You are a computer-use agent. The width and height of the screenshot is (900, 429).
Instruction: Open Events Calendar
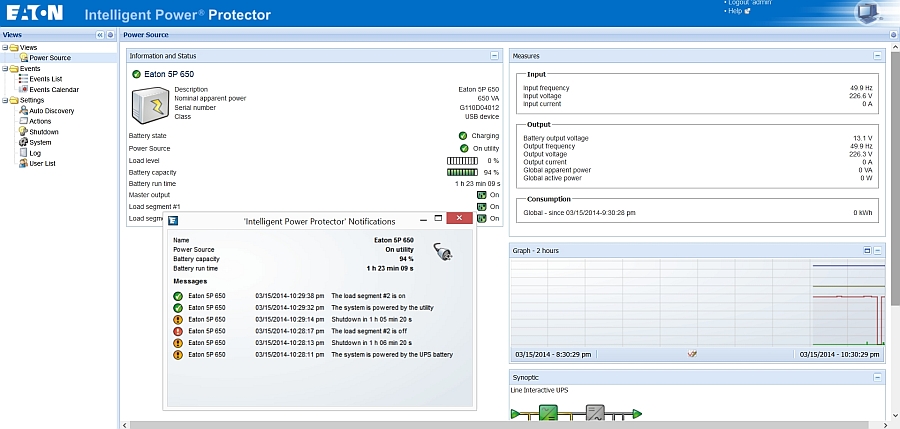[54, 90]
